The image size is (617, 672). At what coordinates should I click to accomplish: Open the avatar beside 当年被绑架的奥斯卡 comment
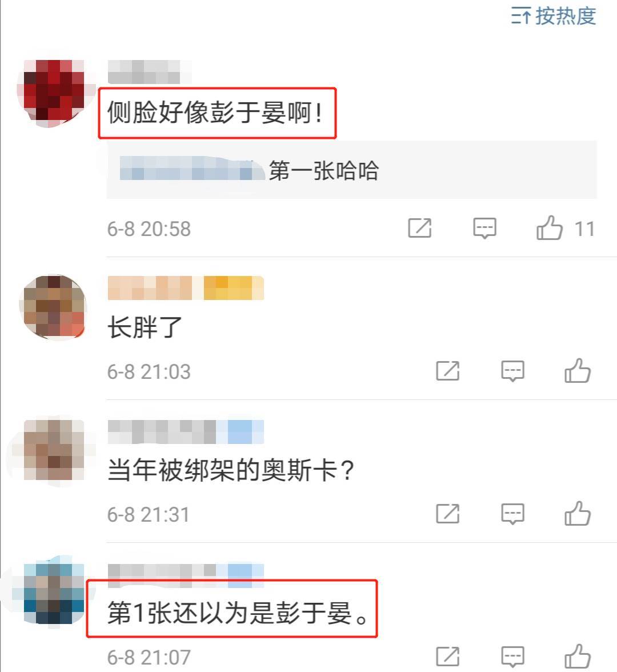pos(54,450)
